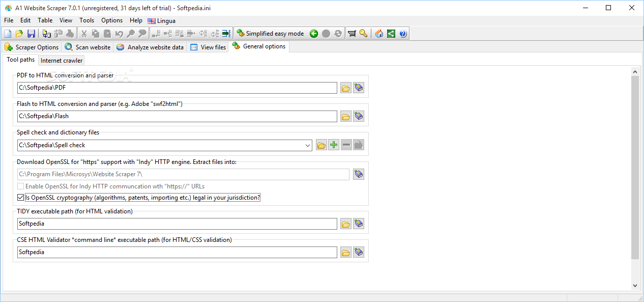Add spell check dictionary with green plus
The height and width of the screenshot is (302, 644).
[x=334, y=145]
